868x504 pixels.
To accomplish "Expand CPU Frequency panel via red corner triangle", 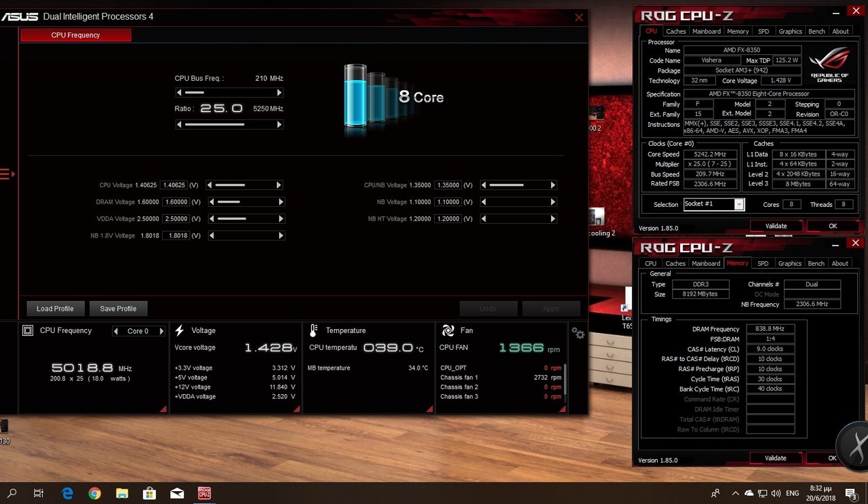I will click(x=163, y=409).
